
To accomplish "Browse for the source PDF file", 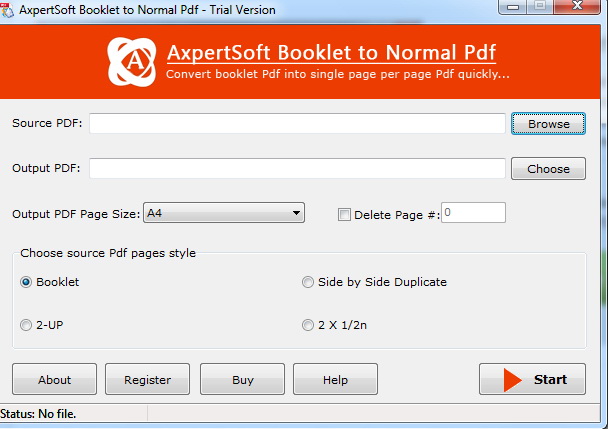I will 548,124.
